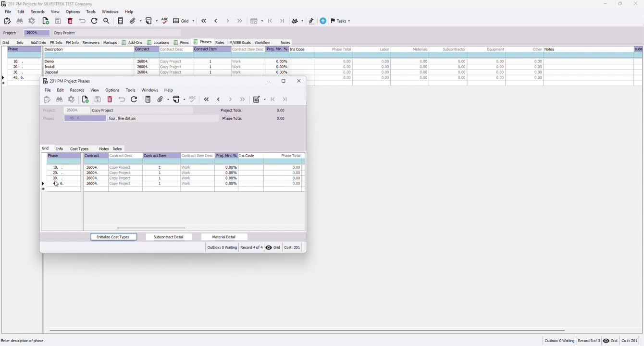Open Options menu in Project Phases window
Screen dimensions: 644x346
(112, 90)
